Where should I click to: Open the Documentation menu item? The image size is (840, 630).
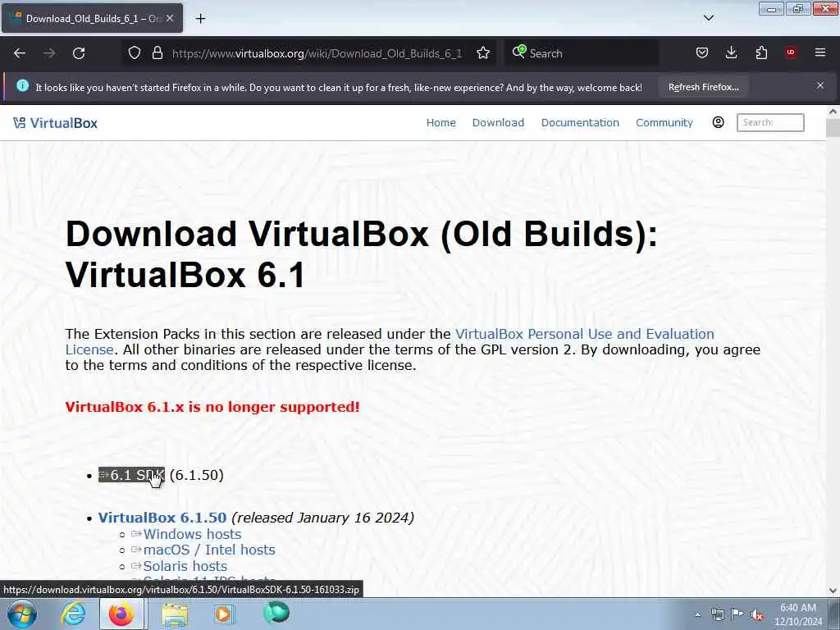click(580, 123)
